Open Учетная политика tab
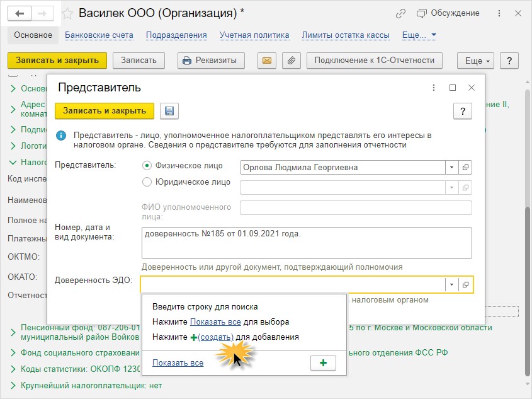Image resolution: width=532 pixels, height=399 pixels. point(254,35)
